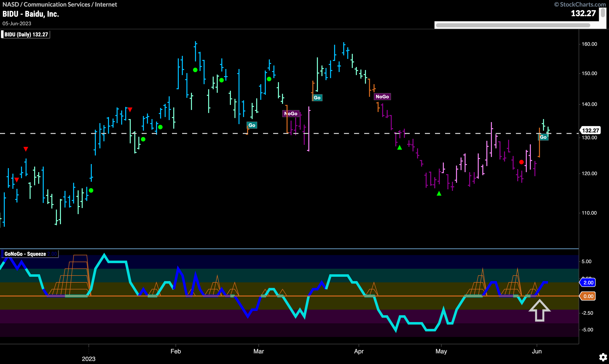This screenshot has width=609, height=364.
Task: Click the blue 2.00 oscillator value tag
Action: [x=588, y=283]
